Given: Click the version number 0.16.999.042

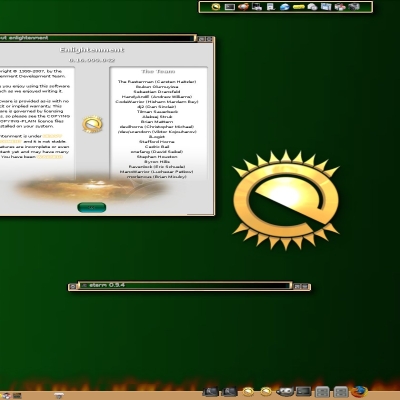Looking at the screenshot, I should [x=92, y=60].
